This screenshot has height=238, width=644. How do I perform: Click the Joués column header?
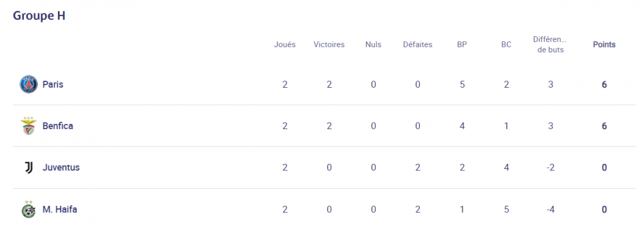coord(285,45)
